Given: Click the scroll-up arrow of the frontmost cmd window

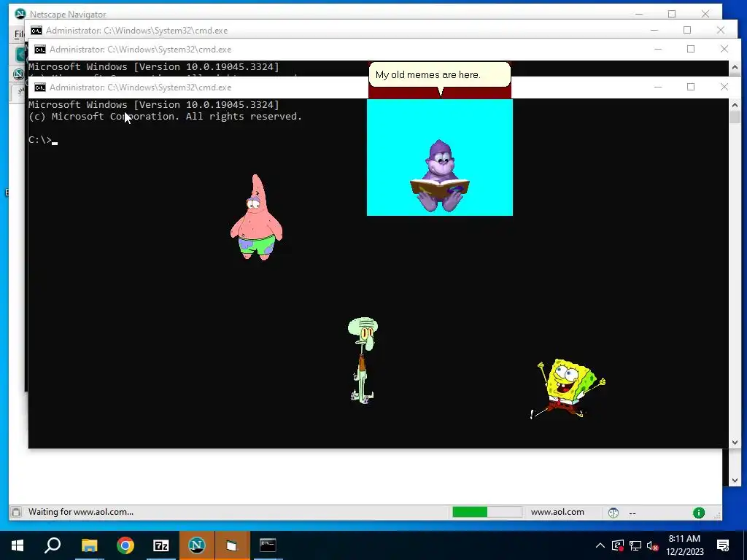Looking at the screenshot, I should point(735,105).
